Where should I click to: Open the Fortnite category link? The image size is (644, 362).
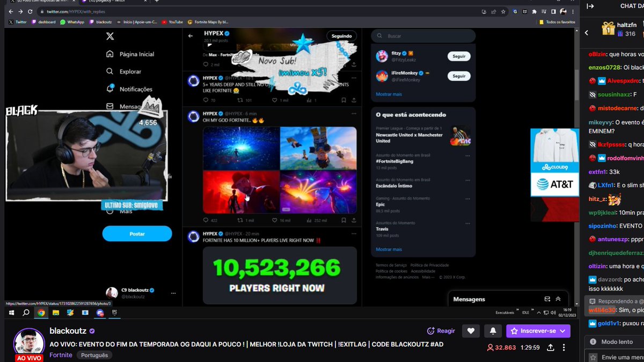[x=61, y=355]
